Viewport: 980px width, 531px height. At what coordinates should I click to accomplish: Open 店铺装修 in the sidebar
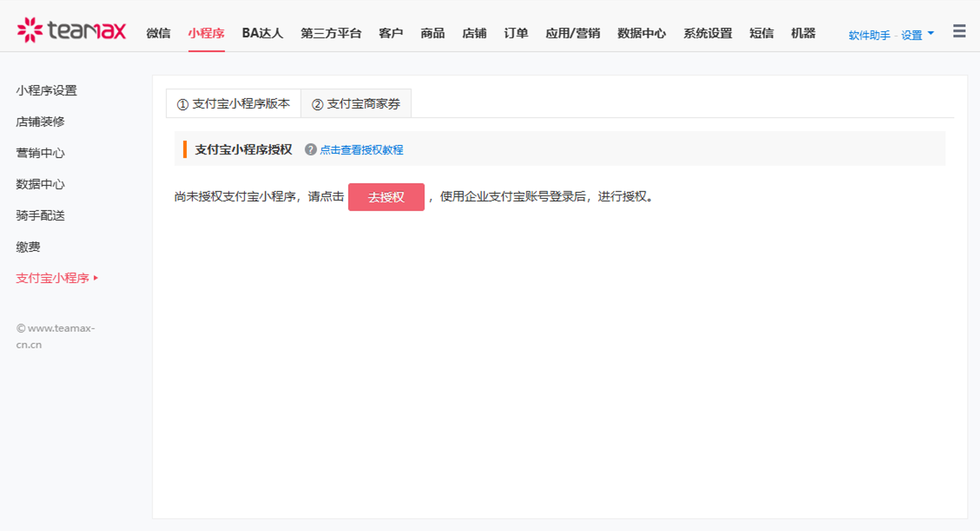coord(40,121)
